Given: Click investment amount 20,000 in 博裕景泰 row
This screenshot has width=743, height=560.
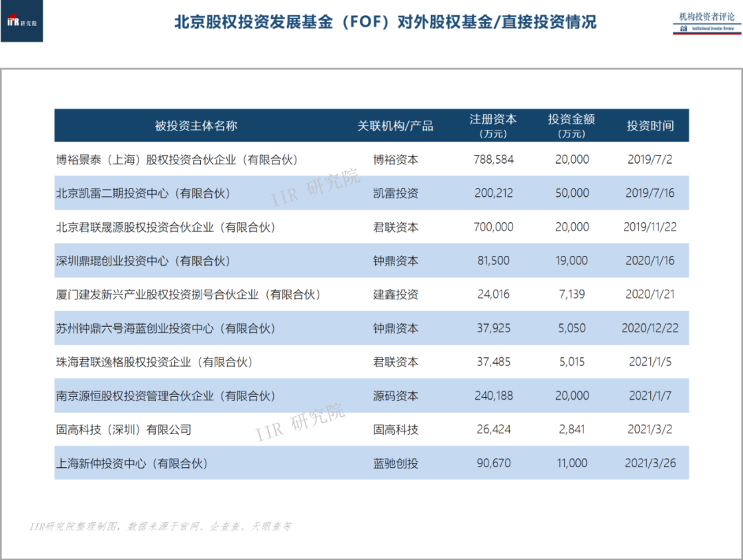Looking at the screenshot, I should coord(572,160).
